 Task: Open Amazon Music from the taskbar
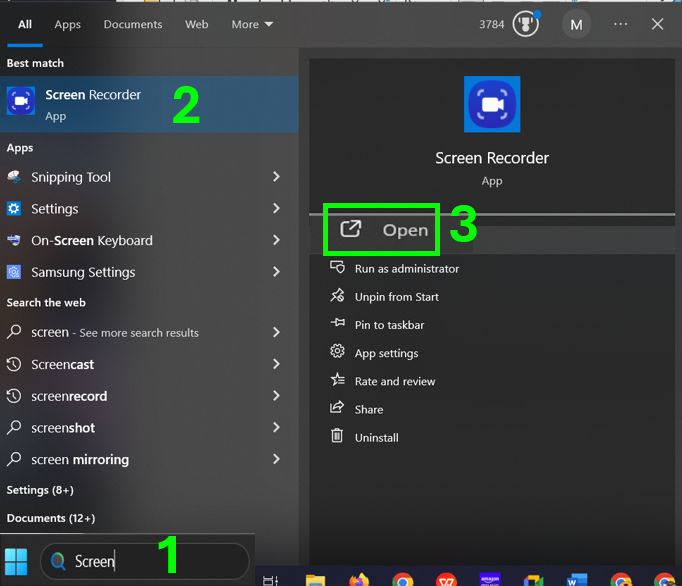[490, 580]
